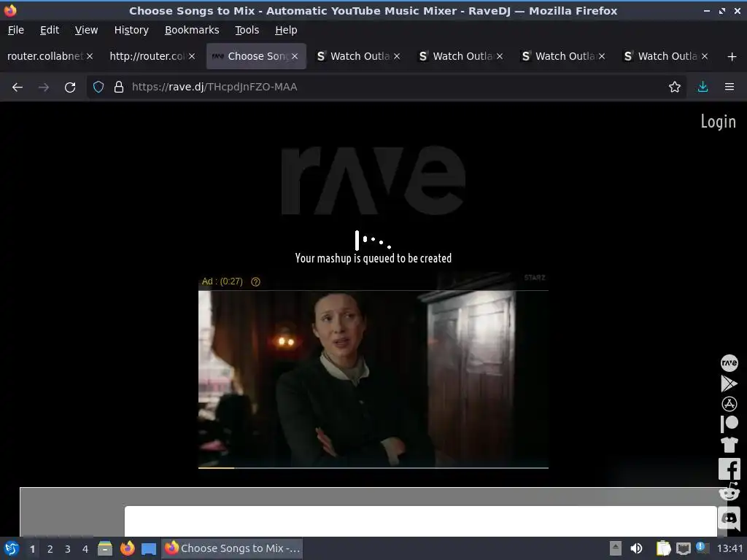Open the Help menu
Image resolution: width=747 pixels, height=560 pixels.
[286, 30]
